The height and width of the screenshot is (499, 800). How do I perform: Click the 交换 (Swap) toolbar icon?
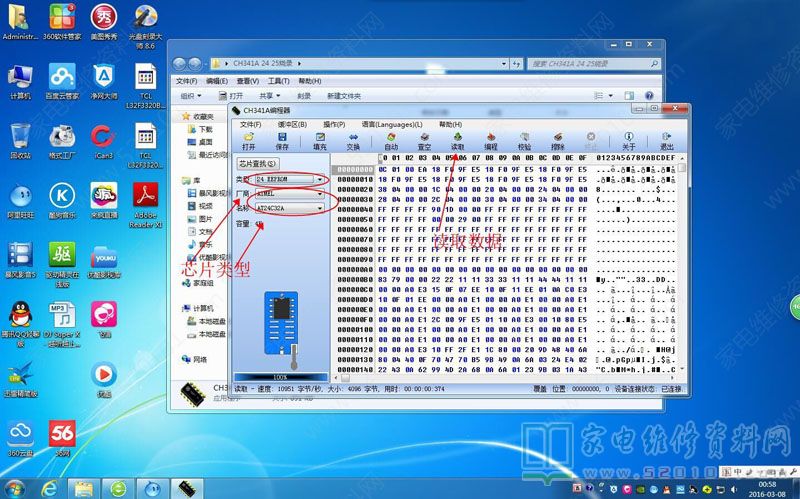pyautogui.click(x=353, y=140)
